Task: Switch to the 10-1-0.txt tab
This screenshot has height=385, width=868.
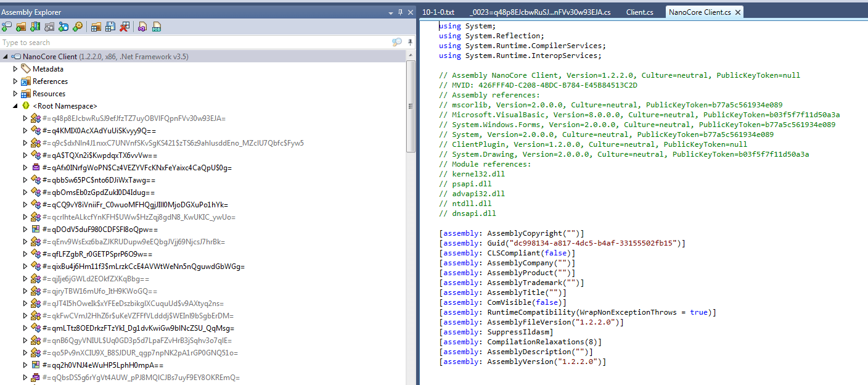Action: 439,12
